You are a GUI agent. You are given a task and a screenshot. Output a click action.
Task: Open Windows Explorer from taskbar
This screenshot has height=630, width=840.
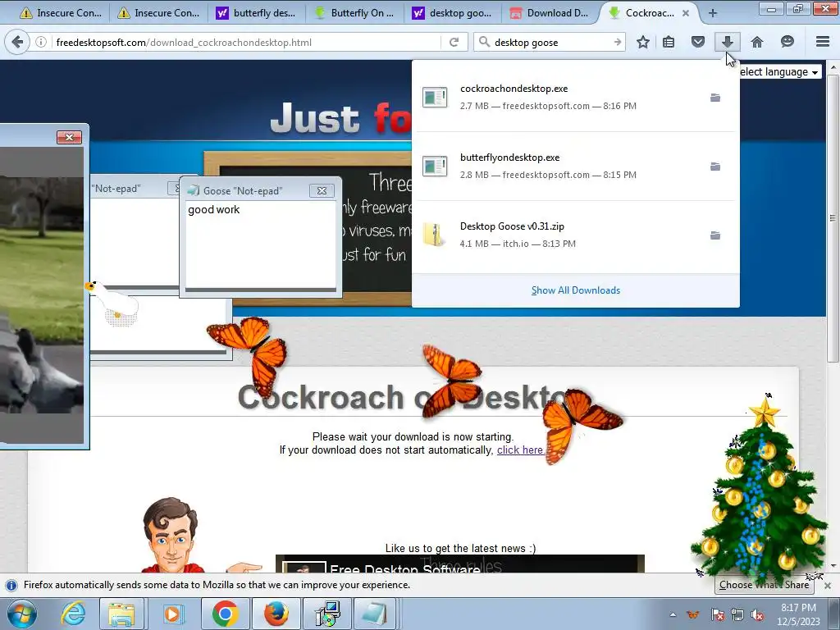click(121, 614)
